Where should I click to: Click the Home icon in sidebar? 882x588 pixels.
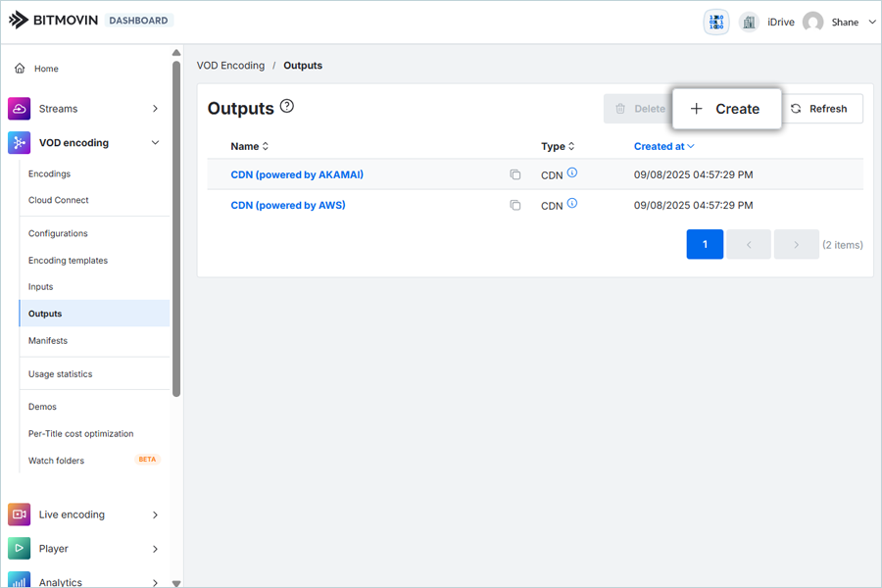point(20,69)
